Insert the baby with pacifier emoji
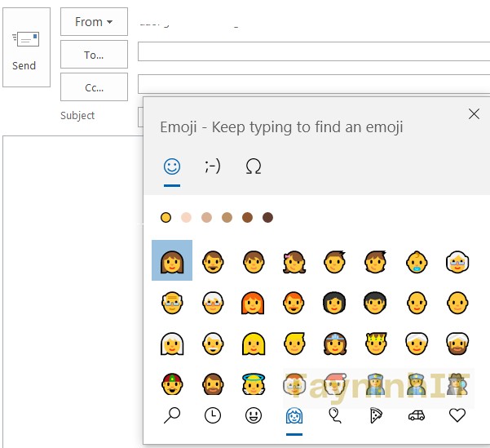 (x=417, y=261)
